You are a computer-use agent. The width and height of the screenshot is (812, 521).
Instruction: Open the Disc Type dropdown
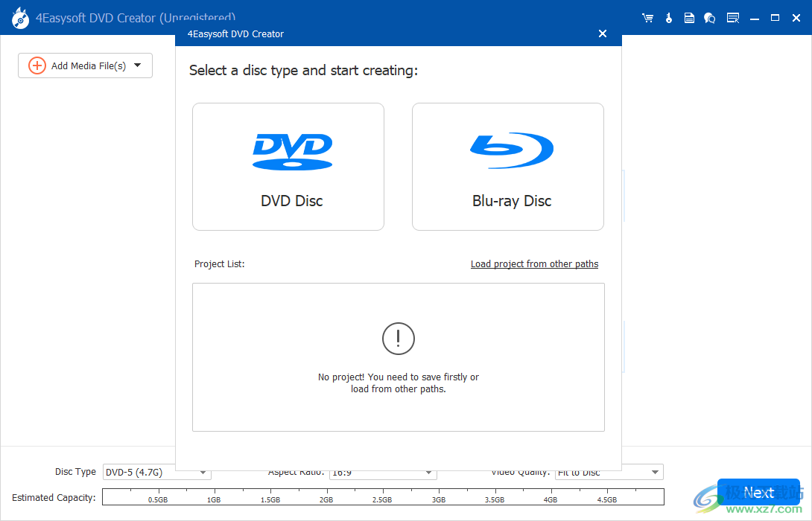pyautogui.click(x=202, y=472)
